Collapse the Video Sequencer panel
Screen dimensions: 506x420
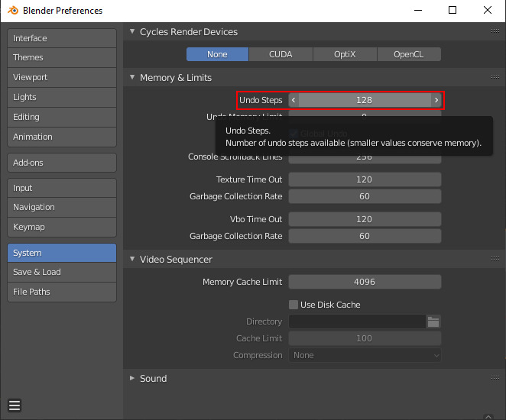click(x=132, y=259)
